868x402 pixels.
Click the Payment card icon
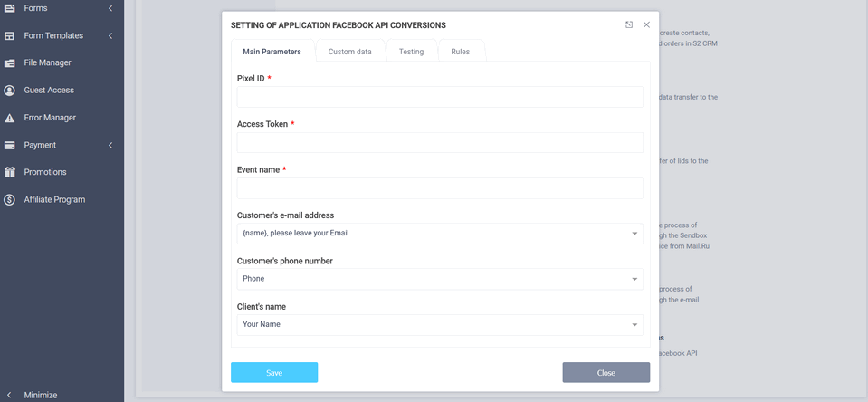point(9,145)
